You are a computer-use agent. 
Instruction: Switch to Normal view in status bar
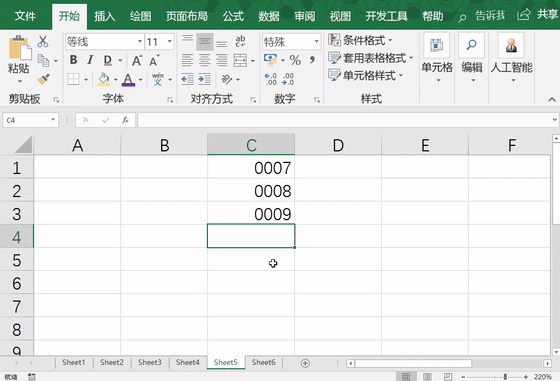[406, 376]
